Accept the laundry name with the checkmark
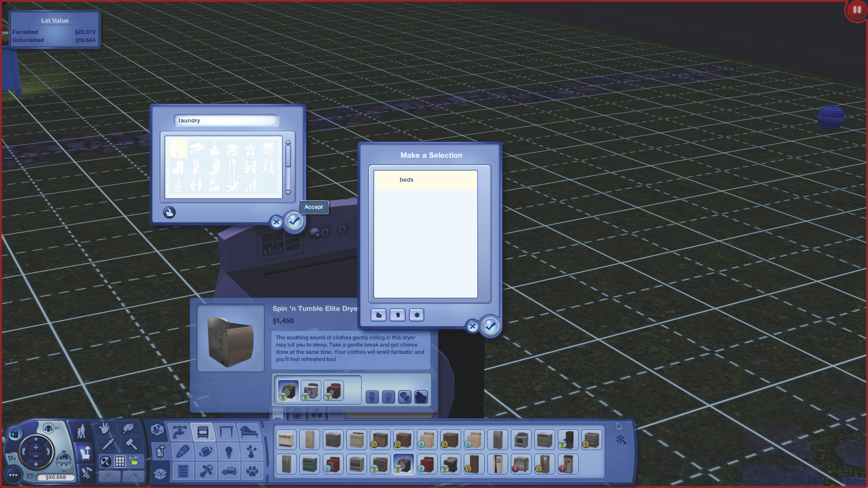 point(294,221)
